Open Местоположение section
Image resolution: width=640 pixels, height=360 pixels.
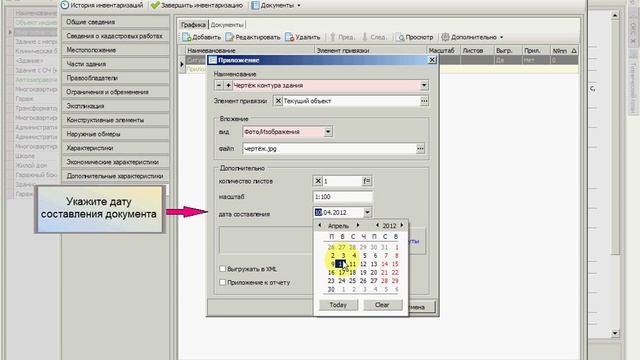(x=116, y=50)
